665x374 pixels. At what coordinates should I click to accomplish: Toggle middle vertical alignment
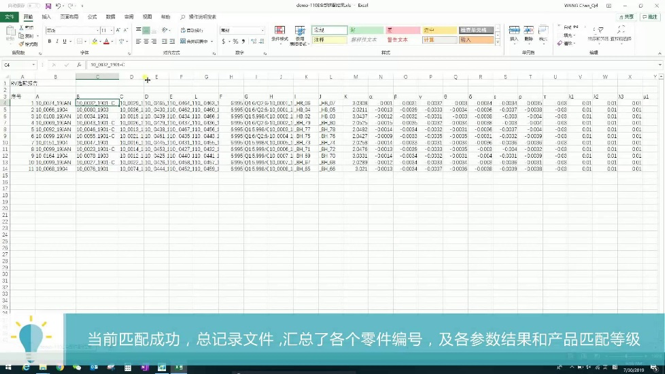[146, 31]
